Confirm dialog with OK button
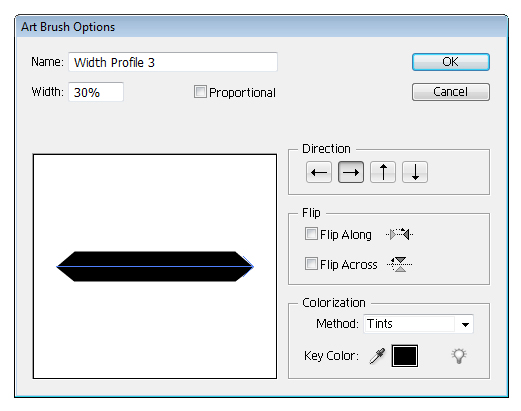This screenshot has height=411, width=521. (451, 62)
